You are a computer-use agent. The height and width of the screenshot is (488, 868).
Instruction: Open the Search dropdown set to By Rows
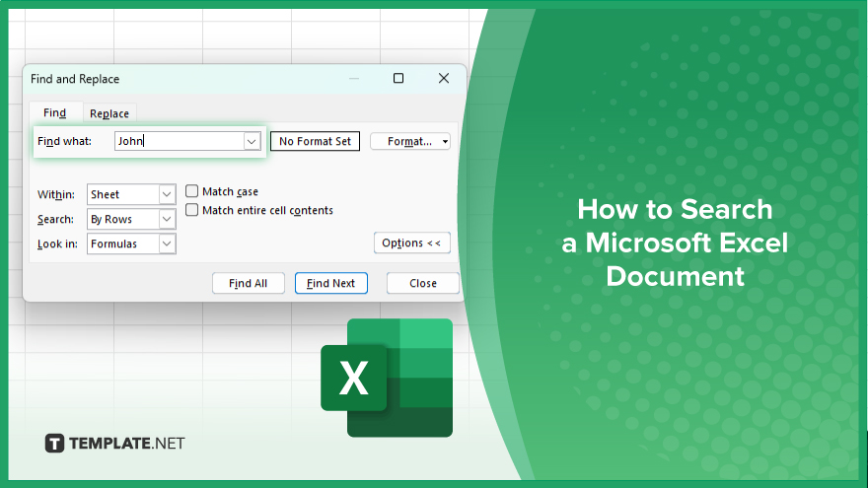[x=167, y=219]
